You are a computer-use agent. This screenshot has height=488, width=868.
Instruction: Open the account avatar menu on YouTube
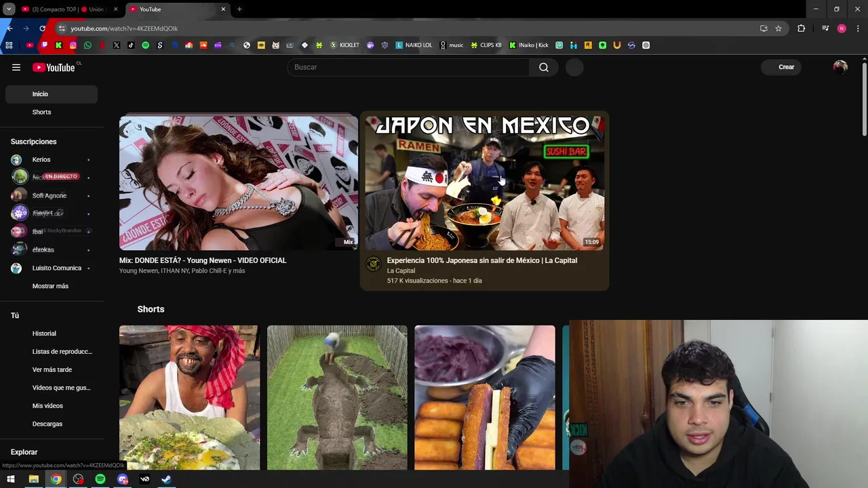[x=840, y=67]
